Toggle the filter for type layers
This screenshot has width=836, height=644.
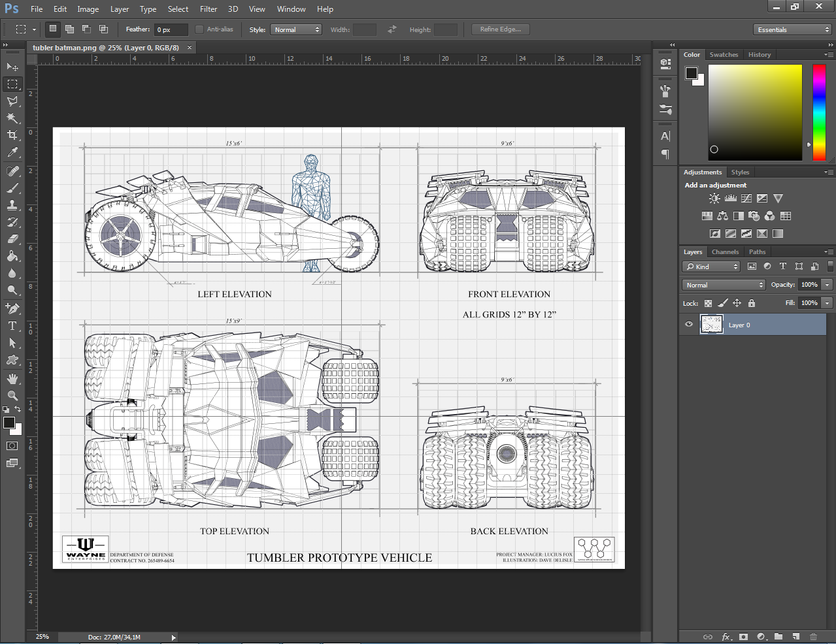click(x=783, y=266)
